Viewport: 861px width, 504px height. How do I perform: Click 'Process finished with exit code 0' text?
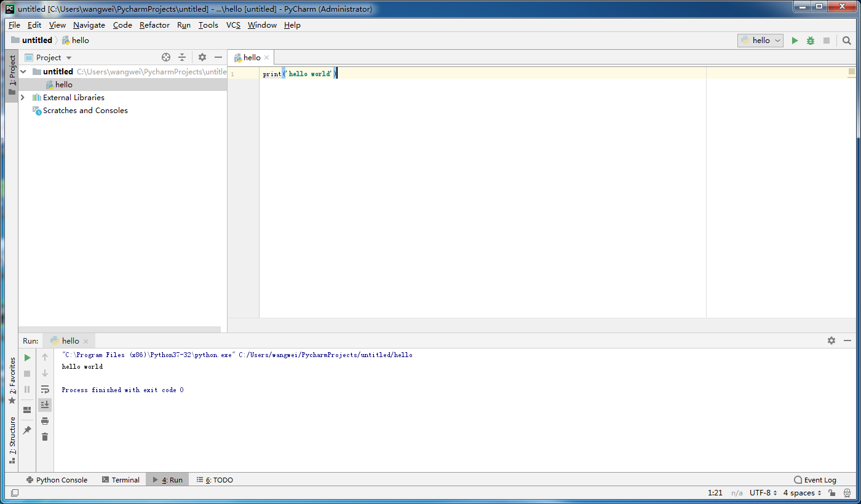click(122, 390)
